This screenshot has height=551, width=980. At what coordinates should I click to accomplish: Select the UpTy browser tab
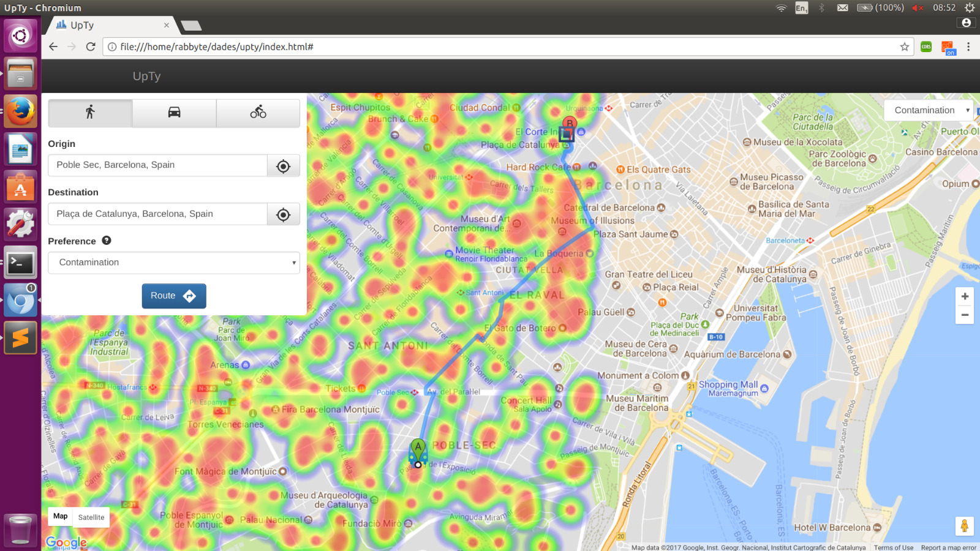(111, 25)
